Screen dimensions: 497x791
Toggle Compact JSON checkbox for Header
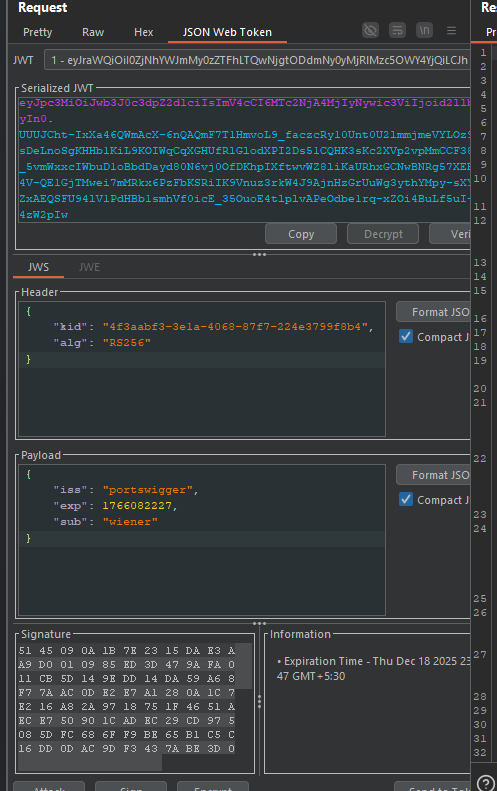(406, 336)
